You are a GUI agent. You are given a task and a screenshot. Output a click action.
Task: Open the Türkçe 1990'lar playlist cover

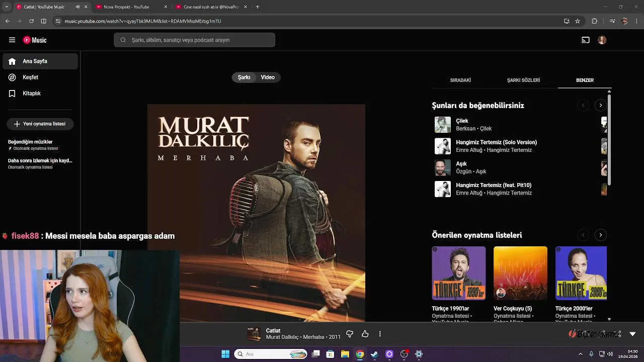[459, 273]
